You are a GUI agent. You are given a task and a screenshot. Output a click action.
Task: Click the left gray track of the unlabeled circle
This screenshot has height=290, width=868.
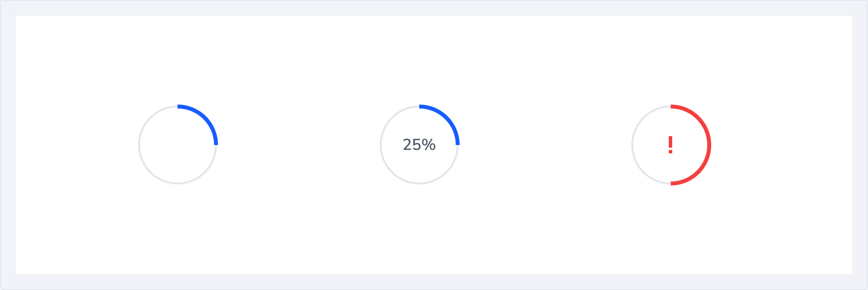[140, 145]
